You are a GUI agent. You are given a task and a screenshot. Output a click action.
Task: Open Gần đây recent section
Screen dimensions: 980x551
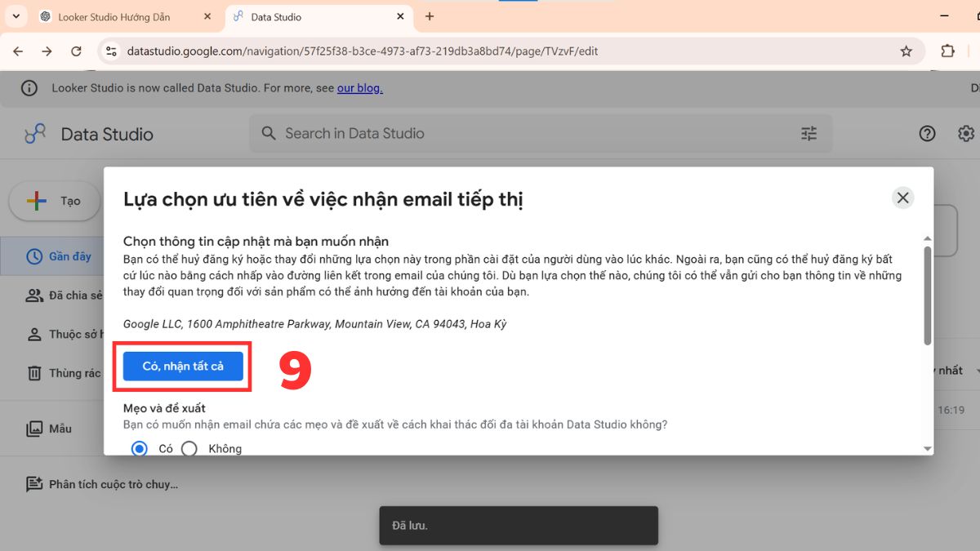click(x=51, y=256)
